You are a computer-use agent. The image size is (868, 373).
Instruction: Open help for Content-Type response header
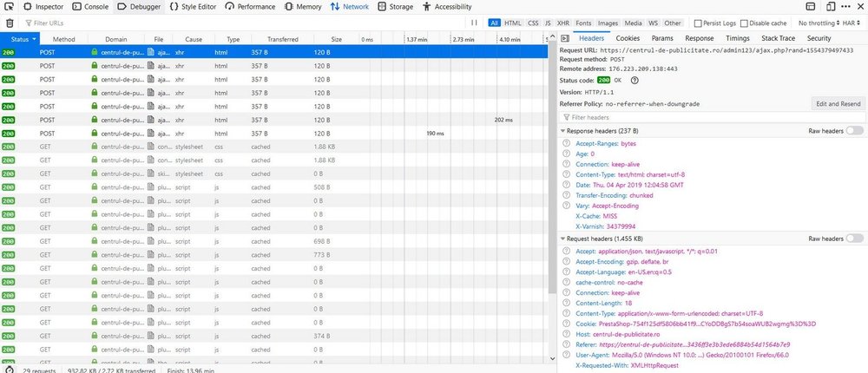pyautogui.click(x=566, y=175)
